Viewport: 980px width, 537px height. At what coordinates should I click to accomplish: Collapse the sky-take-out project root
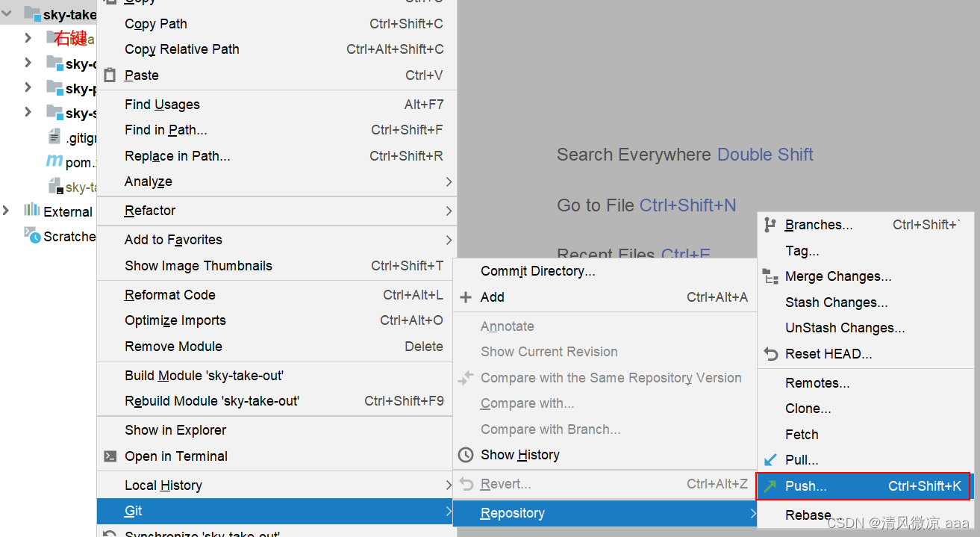click(7, 13)
